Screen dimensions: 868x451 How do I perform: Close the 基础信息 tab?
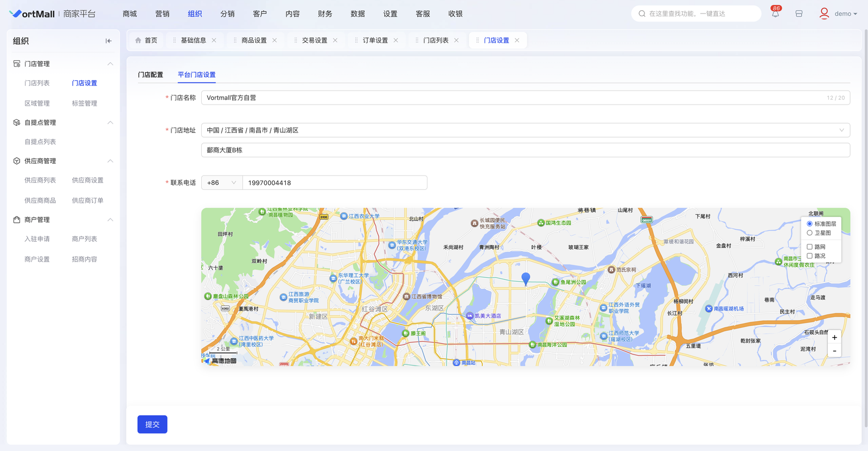pyautogui.click(x=214, y=41)
